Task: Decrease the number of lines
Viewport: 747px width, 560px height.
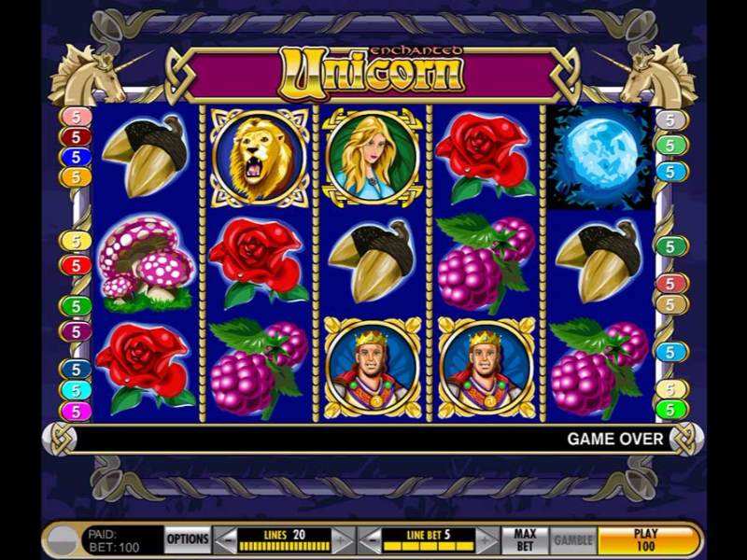Action: (x=224, y=540)
